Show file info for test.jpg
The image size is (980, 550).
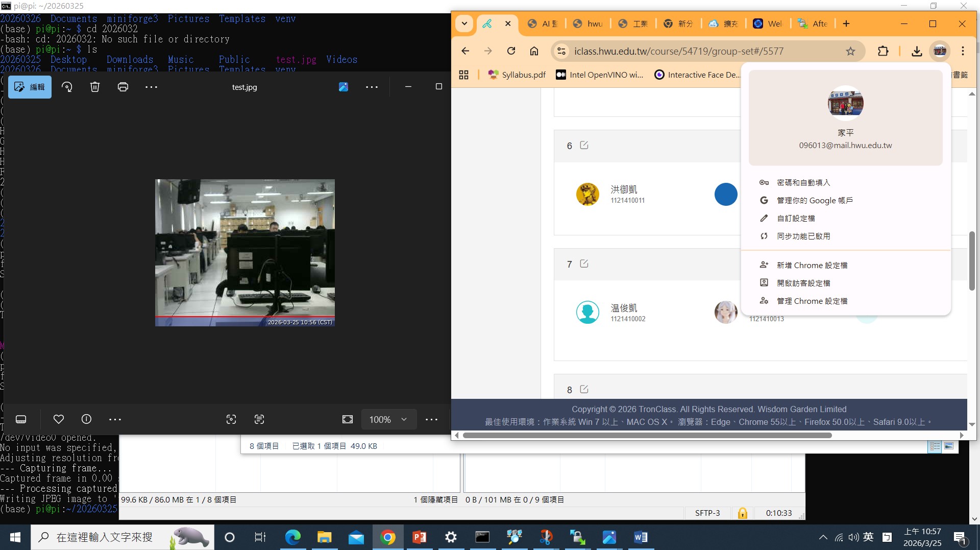coord(86,419)
